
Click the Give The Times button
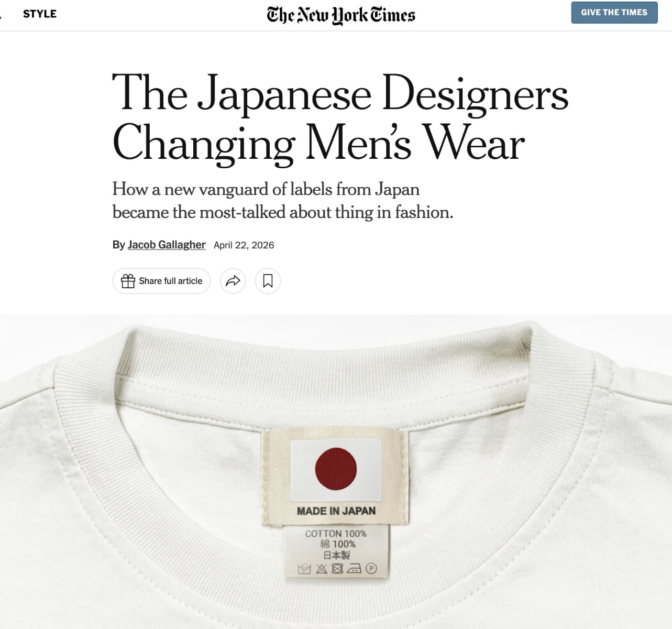point(614,13)
